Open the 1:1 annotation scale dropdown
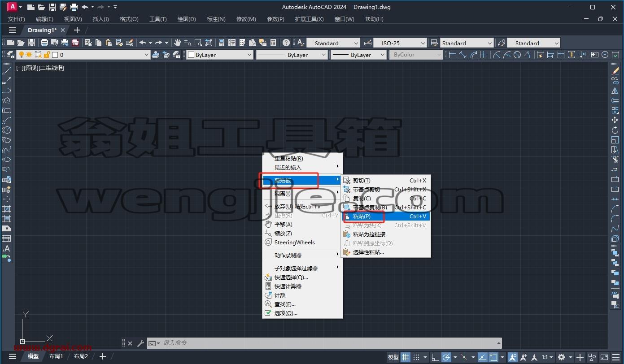Image resolution: width=624 pixels, height=364 pixels. (x=547, y=357)
